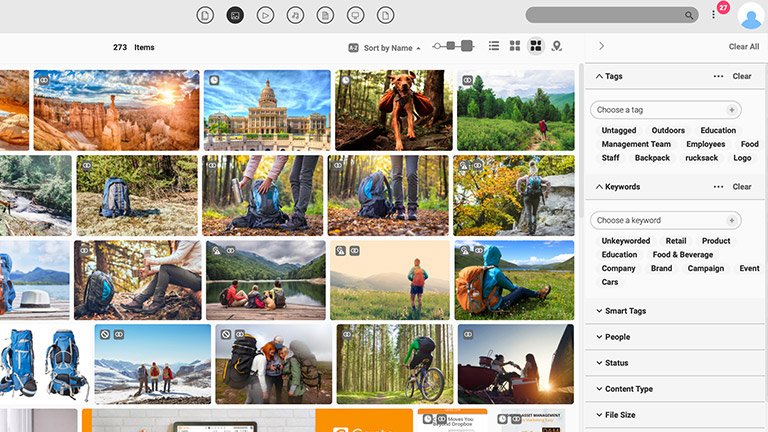Switch to small grid view
The width and height of the screenshot is (768, 432).
pyautogui.click(x=515, y=46)
